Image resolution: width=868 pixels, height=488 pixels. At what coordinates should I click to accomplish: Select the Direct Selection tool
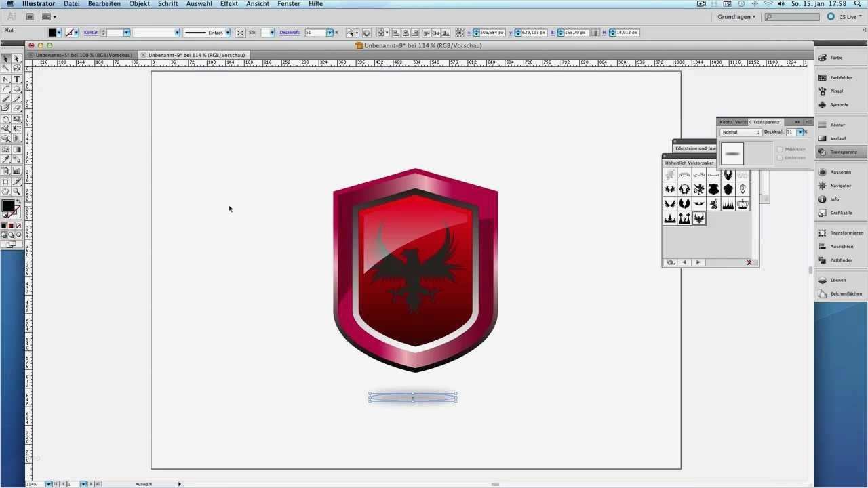coord(17,60)
